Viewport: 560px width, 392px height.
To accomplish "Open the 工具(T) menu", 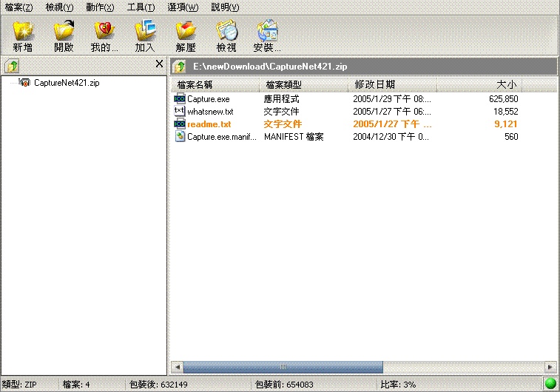I will click(x=141, y=7).
